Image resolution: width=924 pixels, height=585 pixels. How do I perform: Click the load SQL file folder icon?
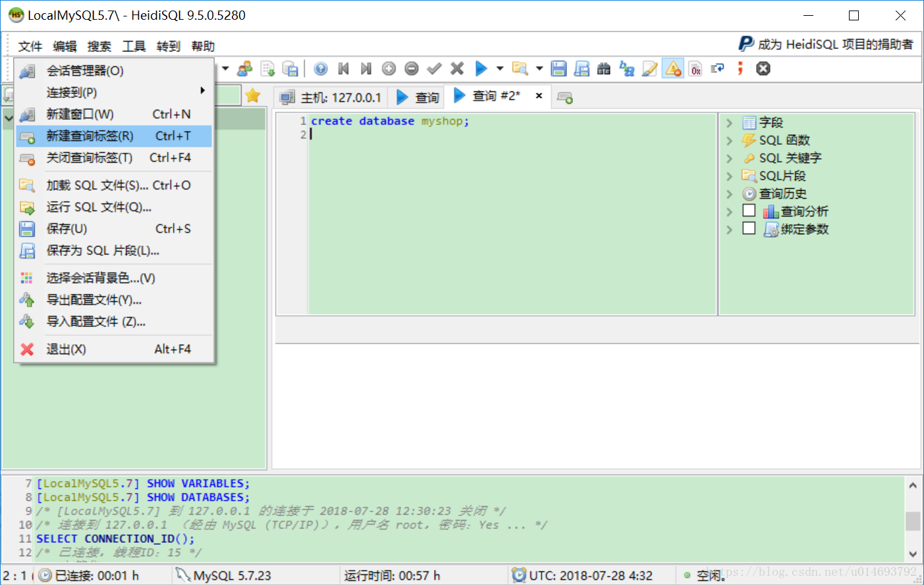520,68
